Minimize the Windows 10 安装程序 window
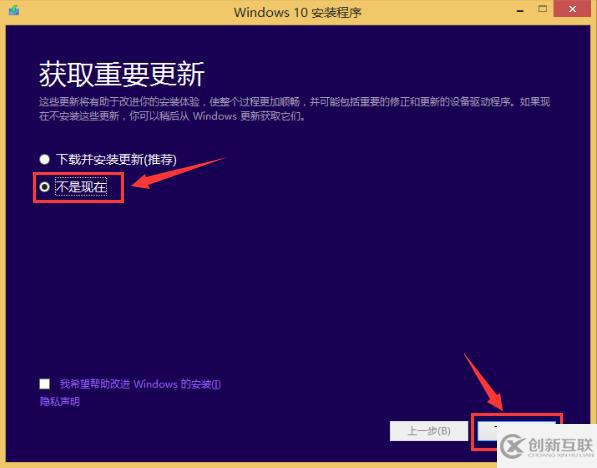The height and width of the screenshot is (468, 597). point(520,11)
